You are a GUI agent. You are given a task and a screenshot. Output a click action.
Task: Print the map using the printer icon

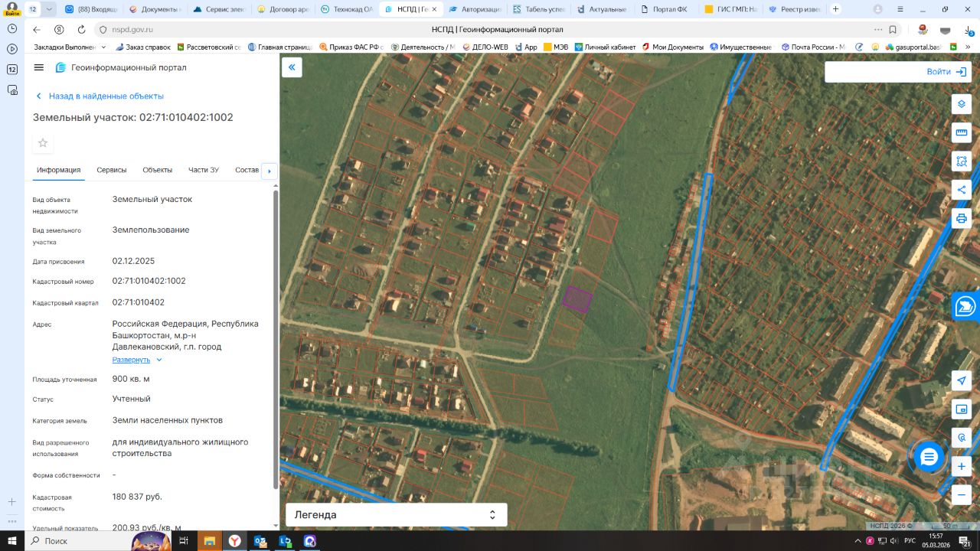pos(962,218)
